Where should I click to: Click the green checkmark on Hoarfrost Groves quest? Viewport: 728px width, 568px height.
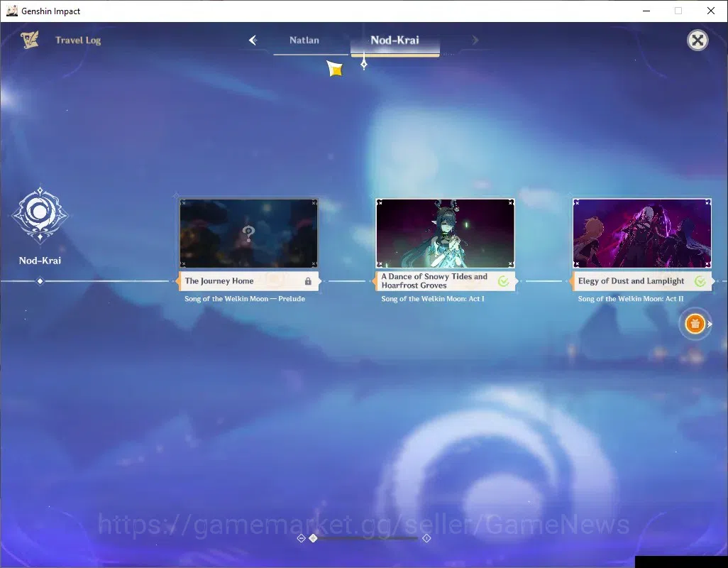pos(503,281)
